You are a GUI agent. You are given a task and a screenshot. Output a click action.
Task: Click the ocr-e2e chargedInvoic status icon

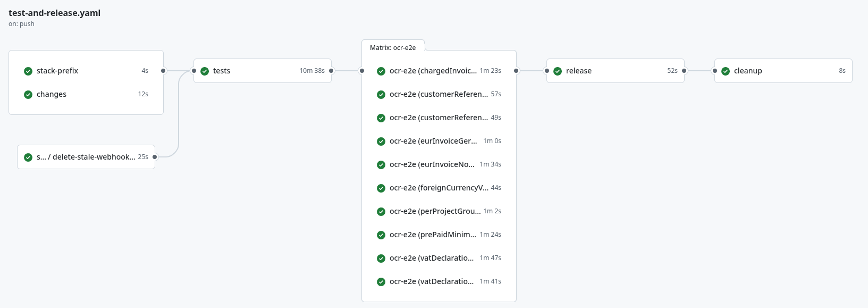click(381, 71)
